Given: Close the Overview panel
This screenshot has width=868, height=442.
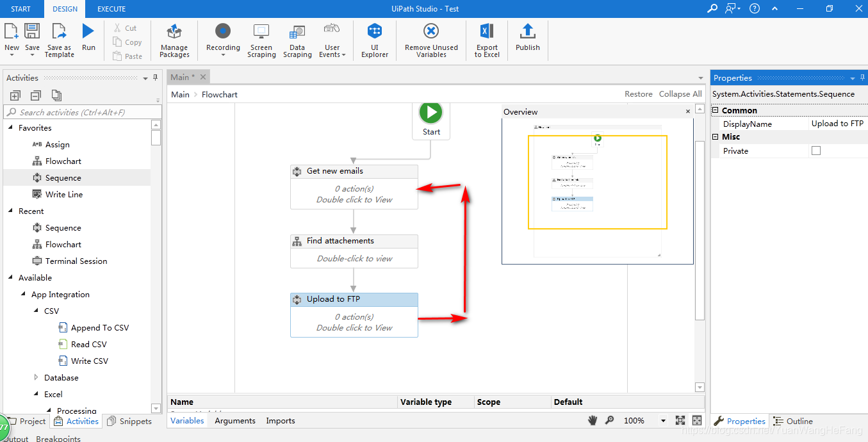Looking at the screenshot, I should coord(688,111).
